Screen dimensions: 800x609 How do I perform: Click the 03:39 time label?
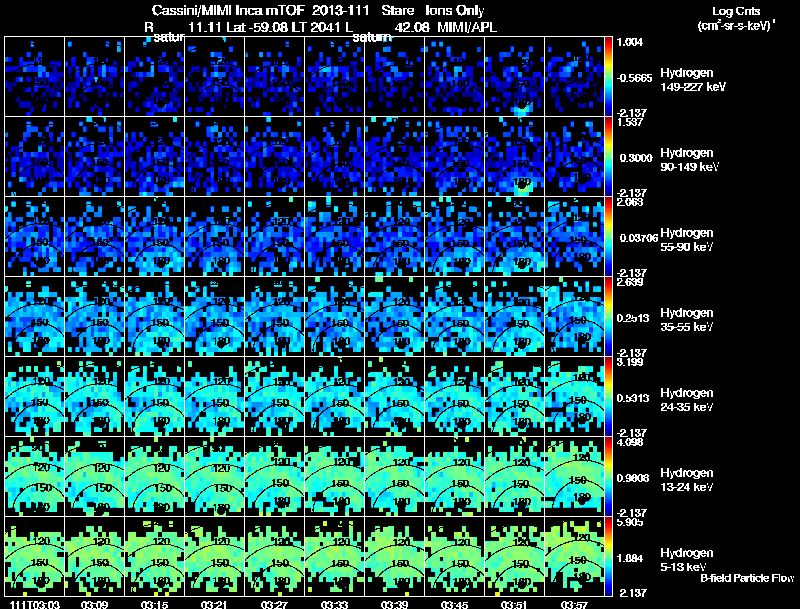point(394,605)
